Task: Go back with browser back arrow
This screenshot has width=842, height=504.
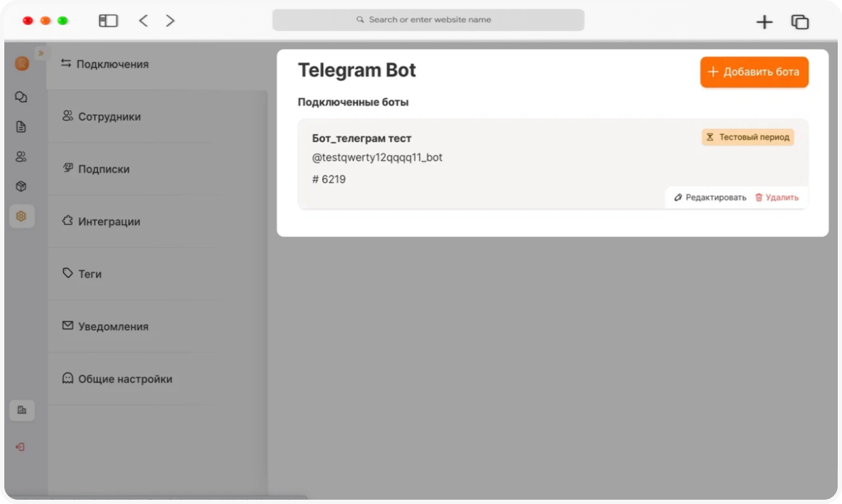Action: tap(143, 20)
